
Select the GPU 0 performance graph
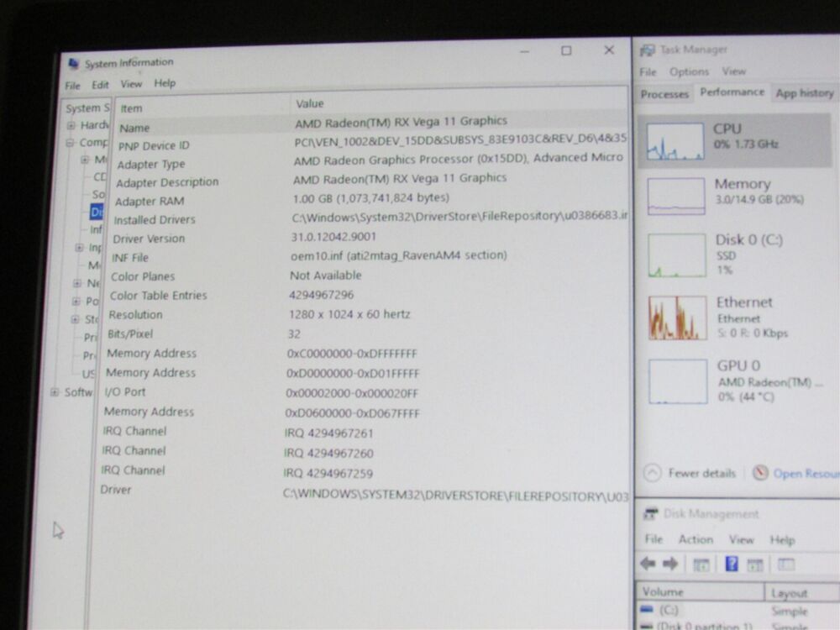coord(678,381)
